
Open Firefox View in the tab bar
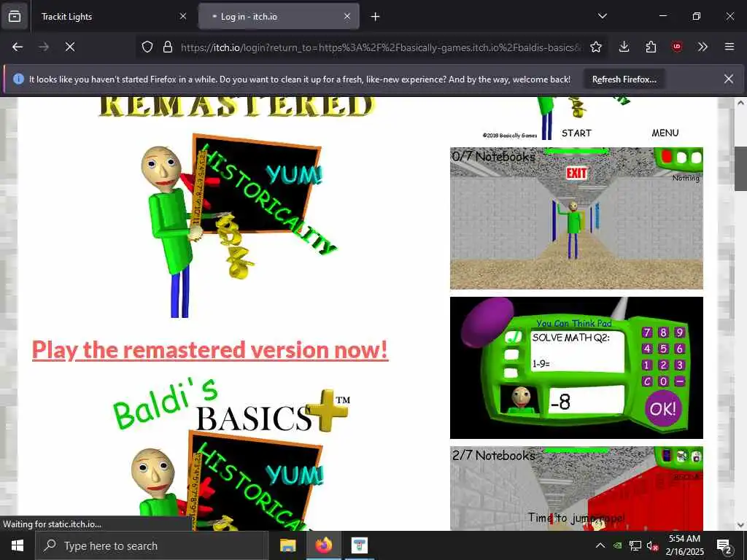pyautogui.click(x=15, y=17)
